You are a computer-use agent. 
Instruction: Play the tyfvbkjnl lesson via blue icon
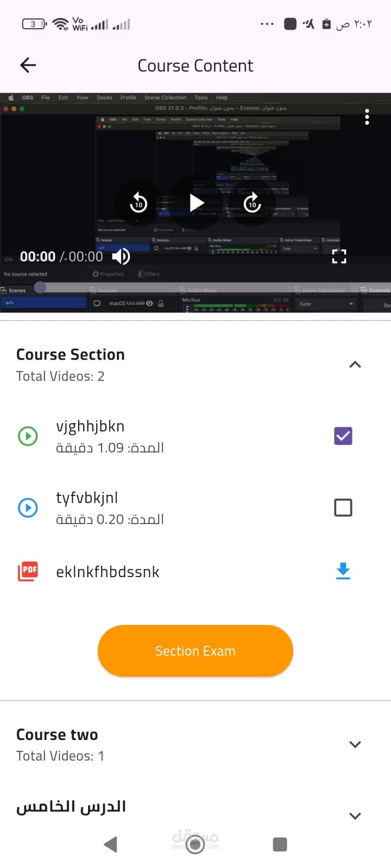point(28,507)
